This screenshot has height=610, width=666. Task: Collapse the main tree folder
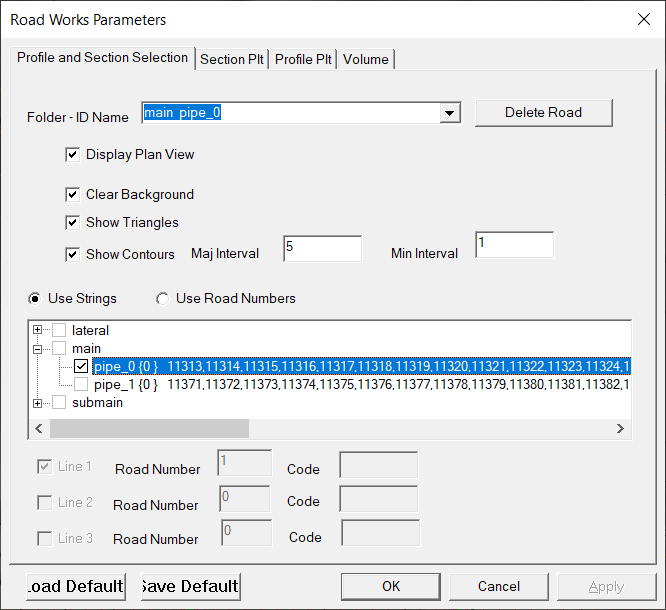(x=38, y=348)
